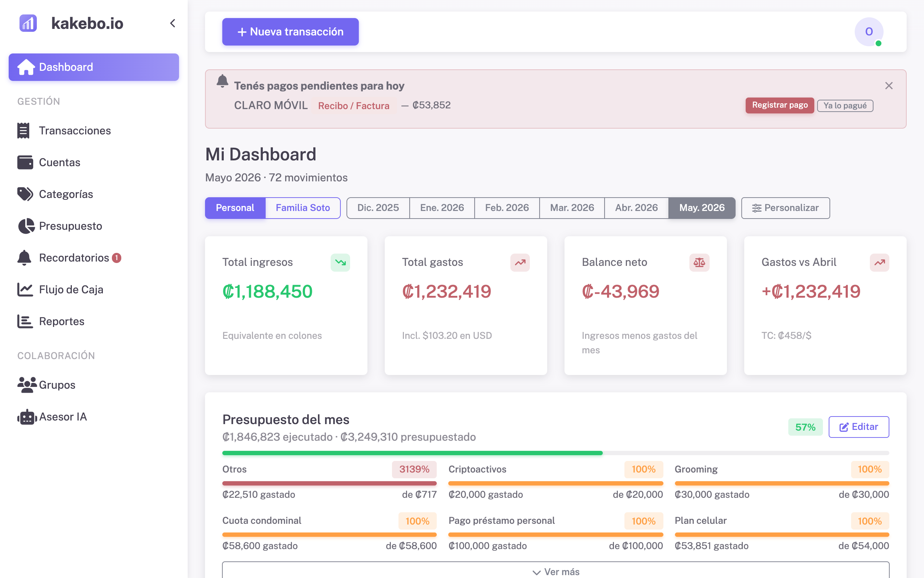Click the Grooming budget label
The width and height of the screenshot is (924, 578).
point(696,469)
